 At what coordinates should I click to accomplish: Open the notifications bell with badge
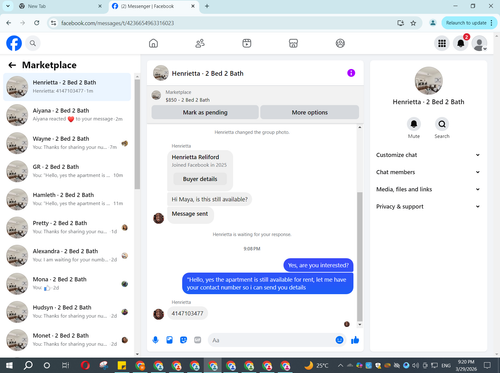461,43
